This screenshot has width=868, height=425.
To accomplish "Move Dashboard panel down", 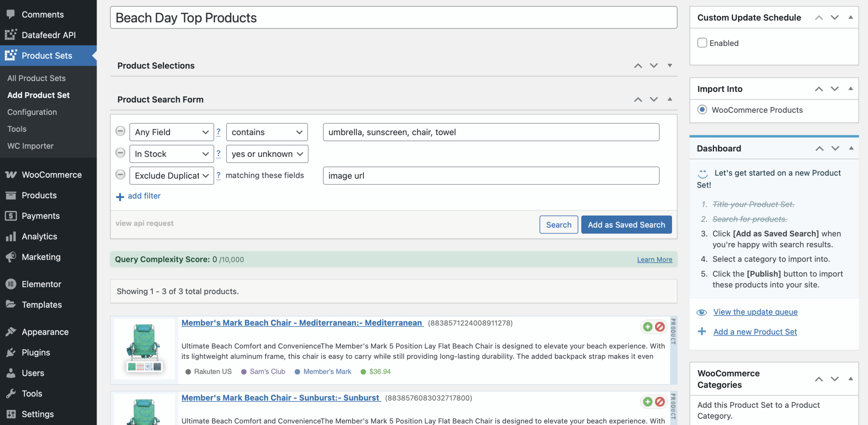I will [x=835, y=148].
